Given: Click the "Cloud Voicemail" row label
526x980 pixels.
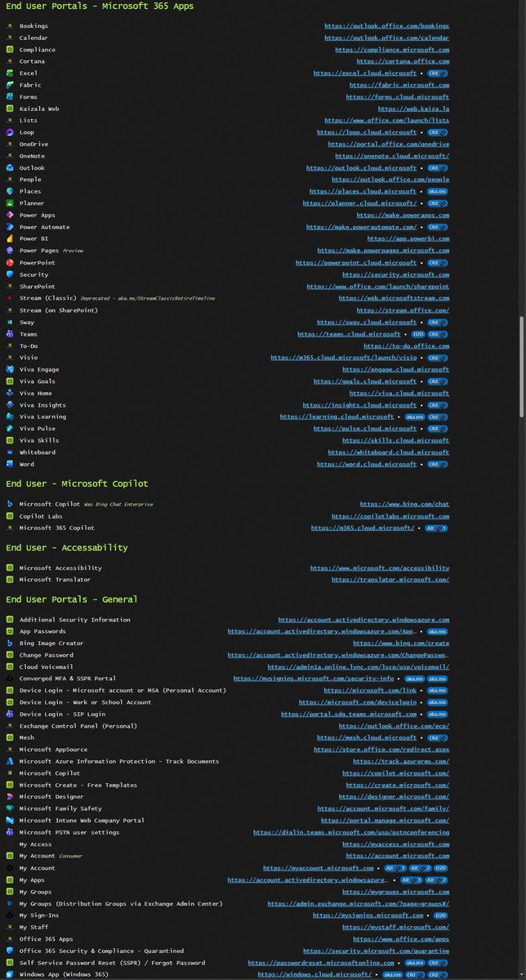Looking at the screenshot, I should point(47,667).
